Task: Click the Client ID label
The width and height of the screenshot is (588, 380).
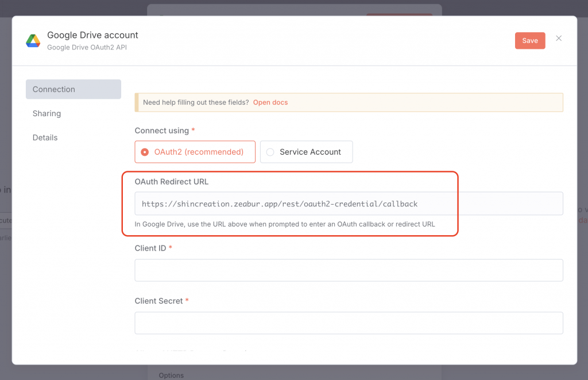Action: 150,248
